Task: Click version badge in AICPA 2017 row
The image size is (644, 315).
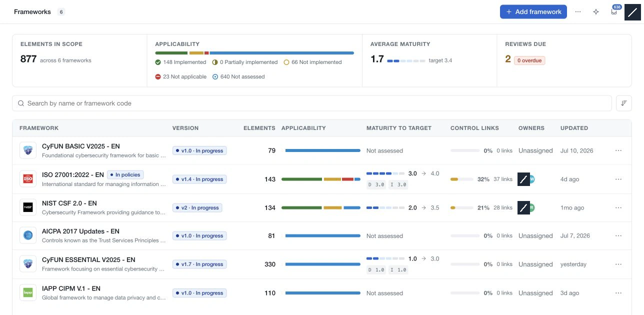Action: pyautogui.click(x=199, y=235)
